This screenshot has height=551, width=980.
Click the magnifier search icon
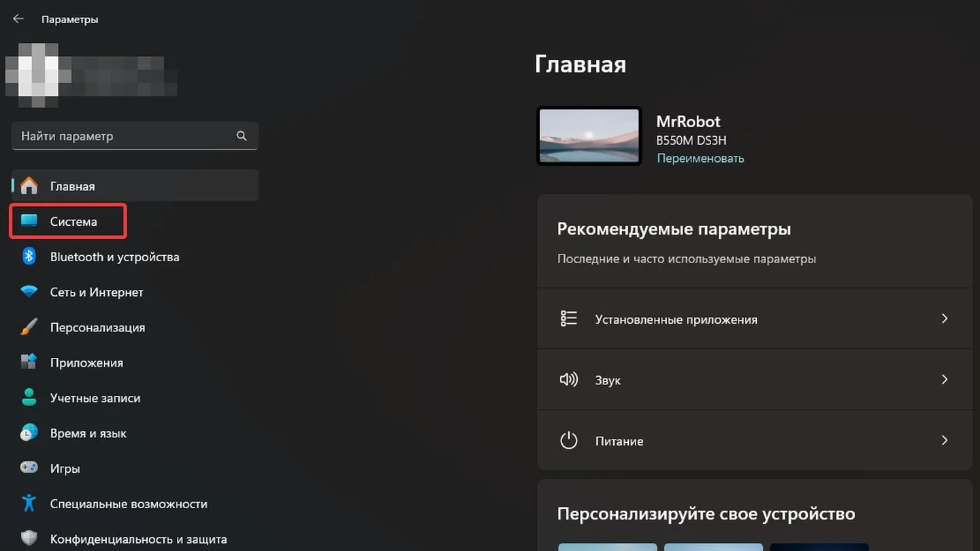pos(242,136)
